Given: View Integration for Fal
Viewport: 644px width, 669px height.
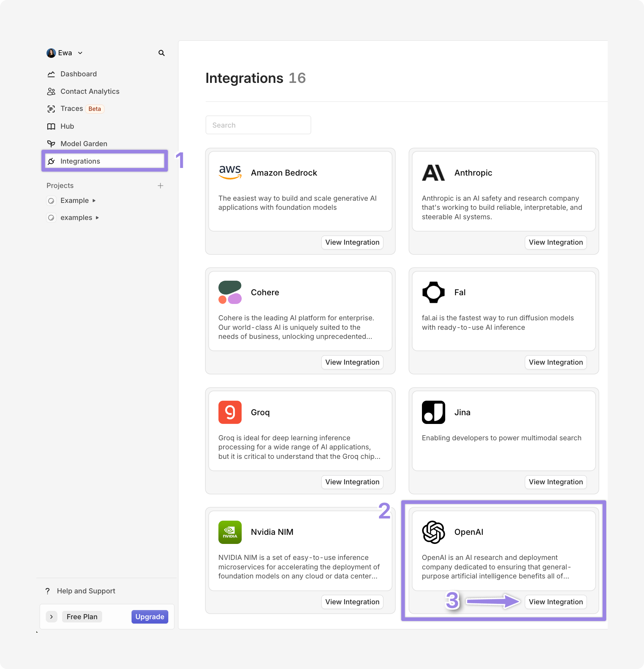Looking at the screenshot, I should coord(556,362).
